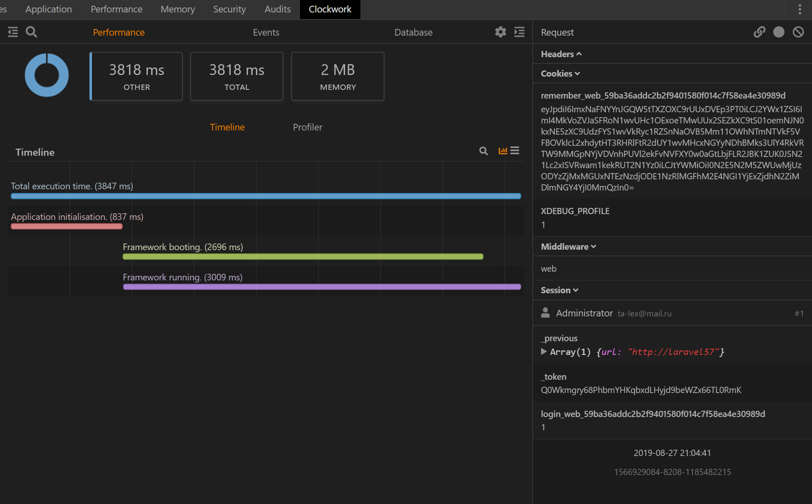Screen dimensions: 812x504
Task: Collapse the Session section
Action: tap(559, 290)
